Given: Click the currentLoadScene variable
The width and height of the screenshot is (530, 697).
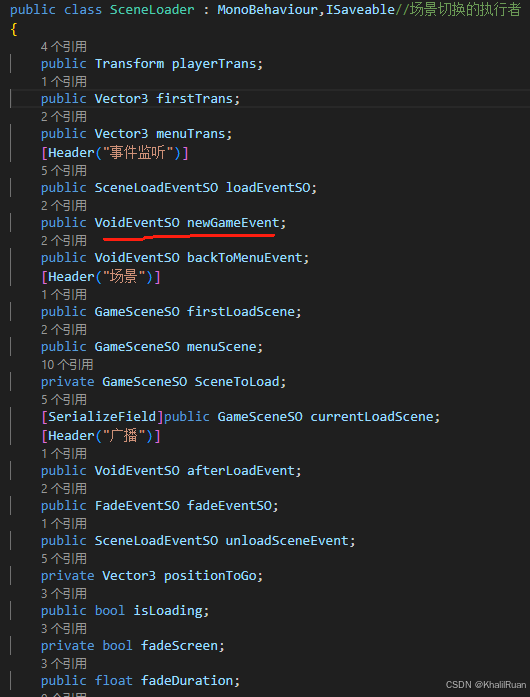Looking at the screenshot, I should [x=372, y=417].
